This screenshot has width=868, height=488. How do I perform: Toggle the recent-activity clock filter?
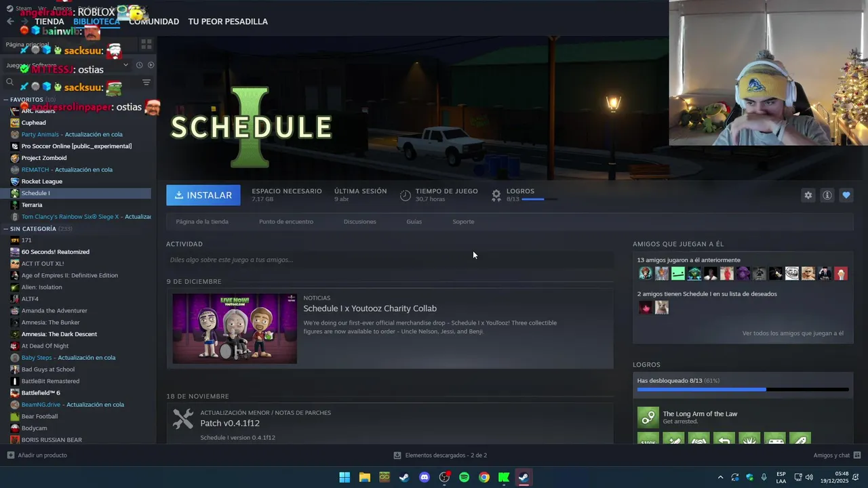tap(139, 65)
